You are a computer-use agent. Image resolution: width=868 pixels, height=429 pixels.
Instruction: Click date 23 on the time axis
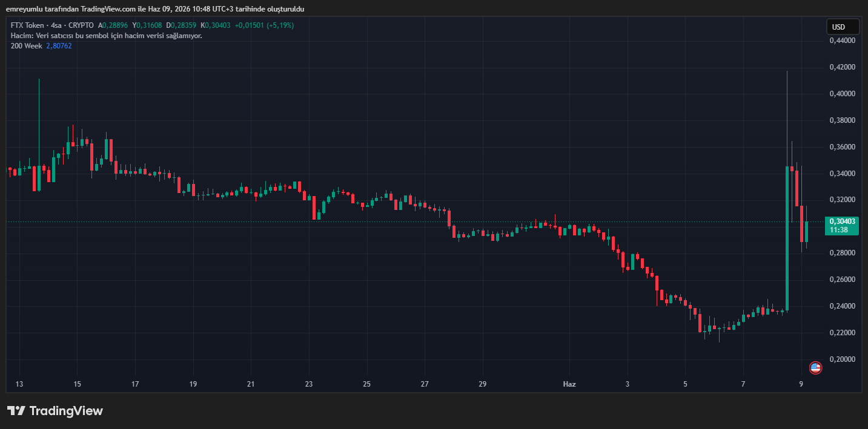(x=309, y=384)
